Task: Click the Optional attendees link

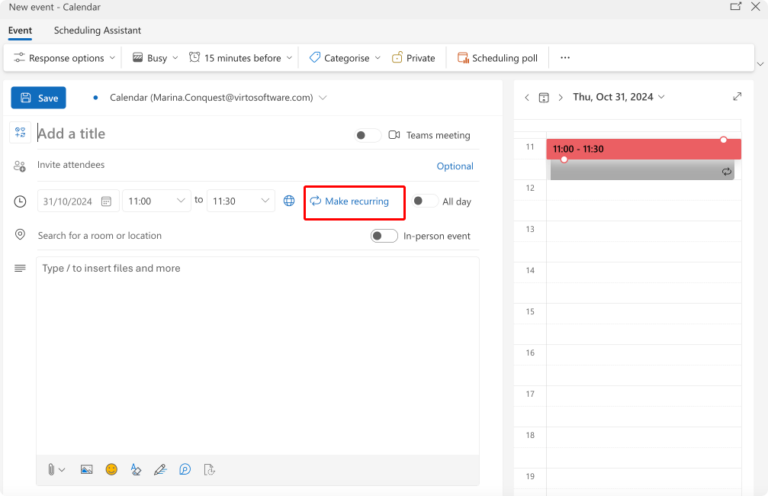Action: [455, 166]
